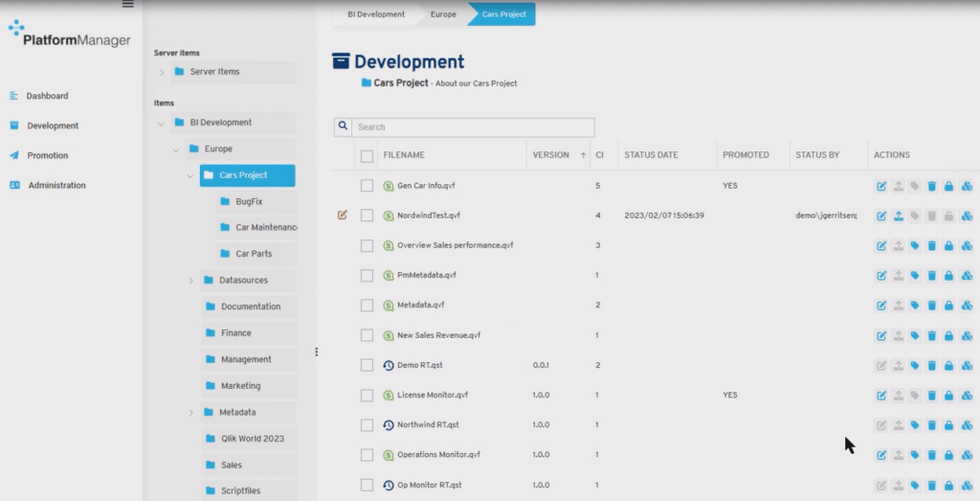The height and width of the screenshot is (501, 980).
Task: Click cubes icon for New Sales Revenue.qvf
Action: [967, 335]
